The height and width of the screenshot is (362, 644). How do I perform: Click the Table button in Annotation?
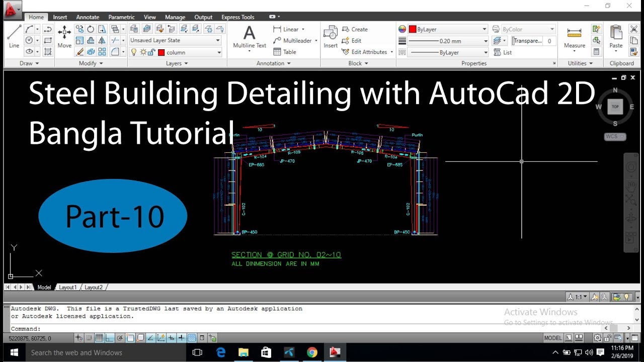click(285, 52)
